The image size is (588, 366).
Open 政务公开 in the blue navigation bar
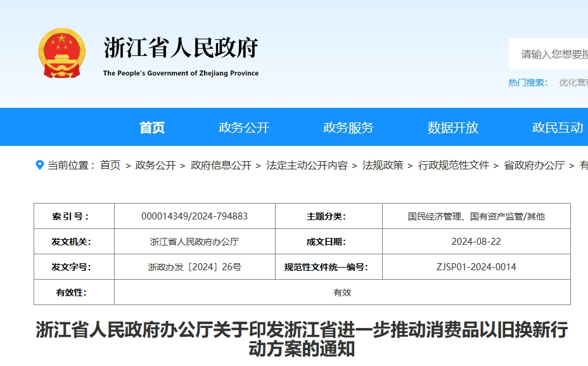point(244,127)
